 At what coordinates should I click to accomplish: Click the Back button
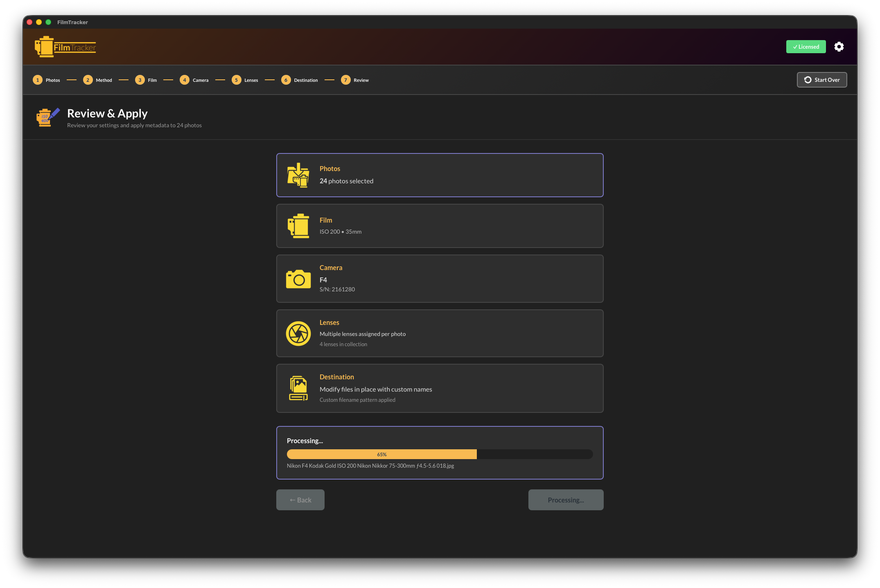tap(300, 500)
